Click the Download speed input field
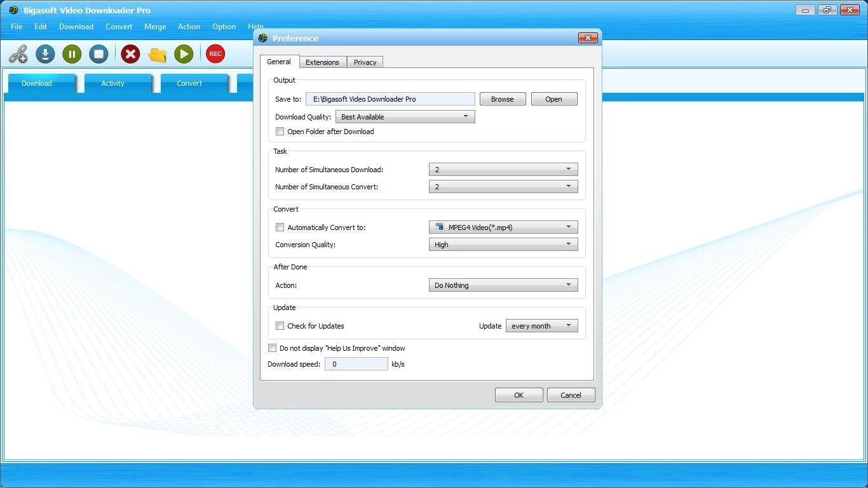 (x=356, y=364)
